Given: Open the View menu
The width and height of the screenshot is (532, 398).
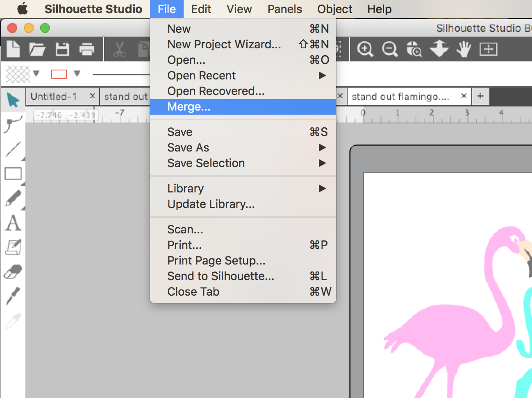Looking at the screenshot, I should click(x=239, y=9).
